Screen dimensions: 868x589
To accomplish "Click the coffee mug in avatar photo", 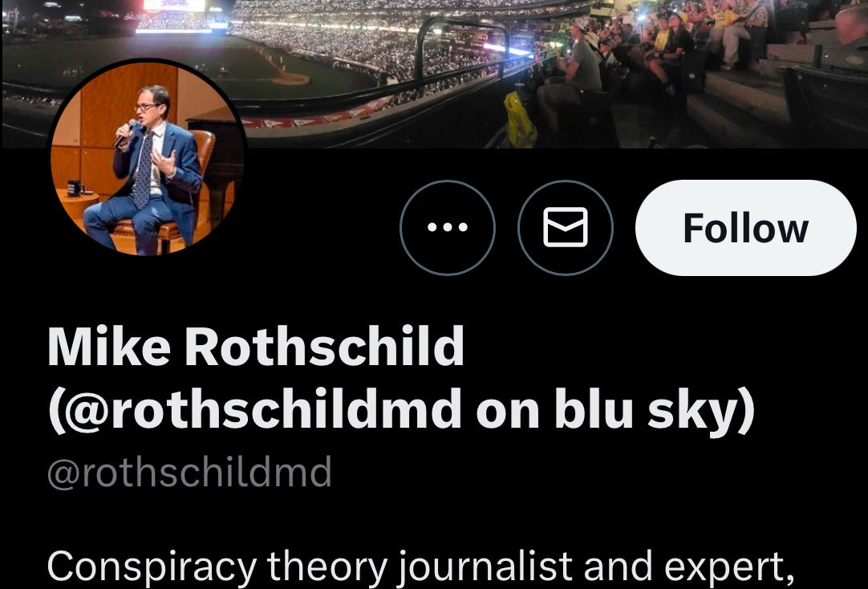I will tap(74, 188).
